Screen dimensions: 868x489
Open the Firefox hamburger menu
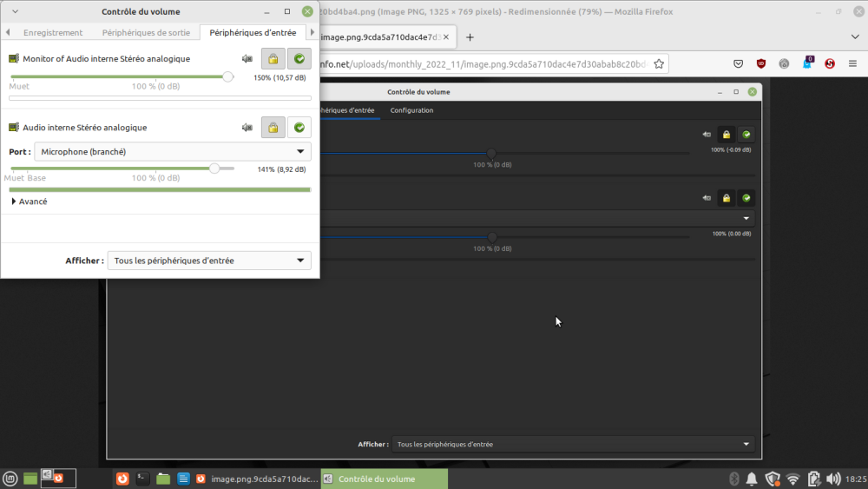pos(852,63)
